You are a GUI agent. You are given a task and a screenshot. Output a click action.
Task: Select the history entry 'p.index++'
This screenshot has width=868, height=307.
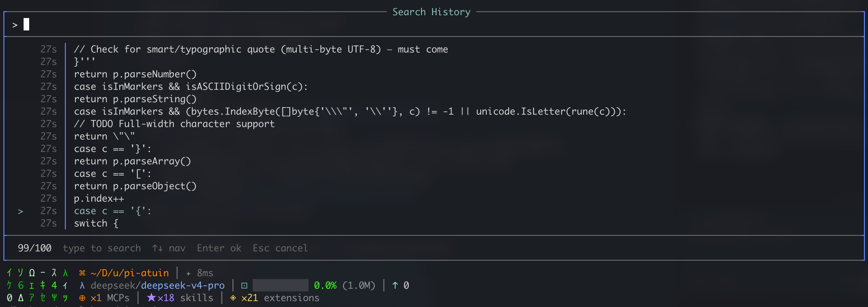pos(99,199)
